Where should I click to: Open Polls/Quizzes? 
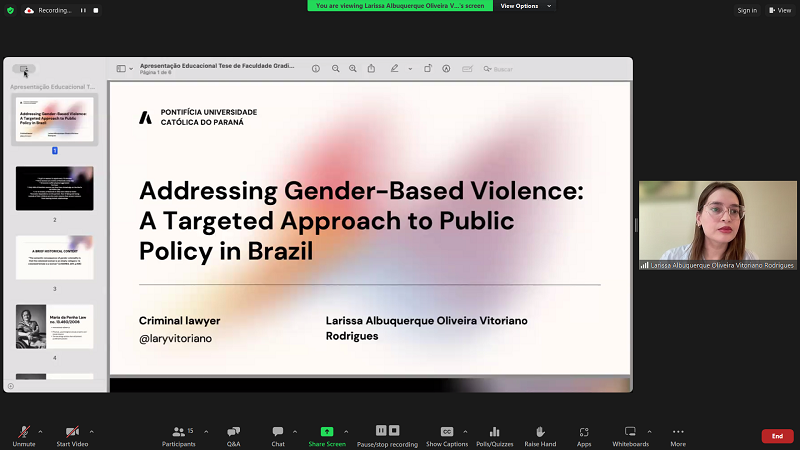[x=494, y=431]
